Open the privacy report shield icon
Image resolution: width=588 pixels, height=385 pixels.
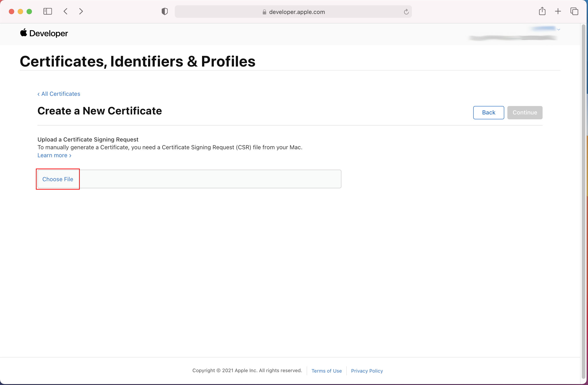(x=165, y=11)
